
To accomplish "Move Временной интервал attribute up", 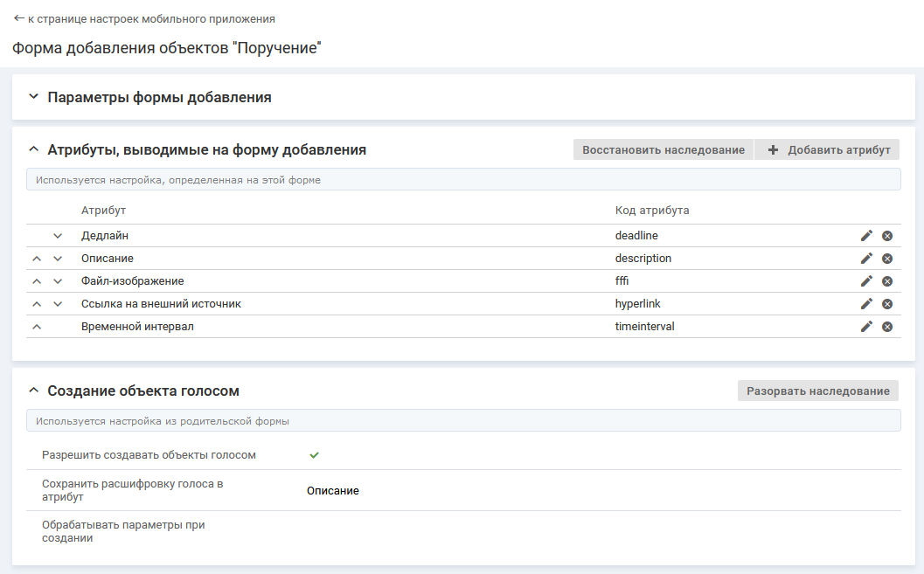I will 37,327.
